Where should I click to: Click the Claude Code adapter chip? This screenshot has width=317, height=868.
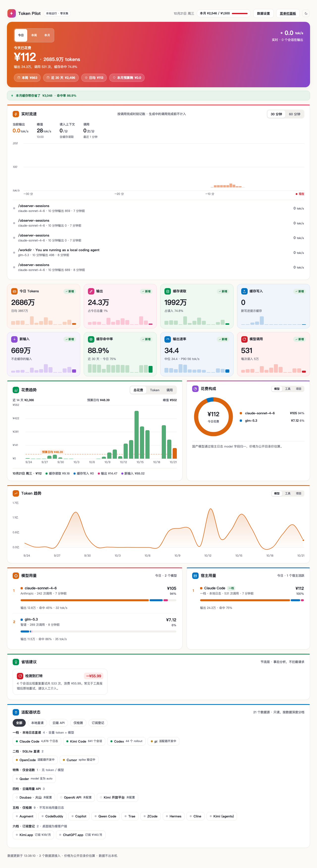(x=37, y=741)
